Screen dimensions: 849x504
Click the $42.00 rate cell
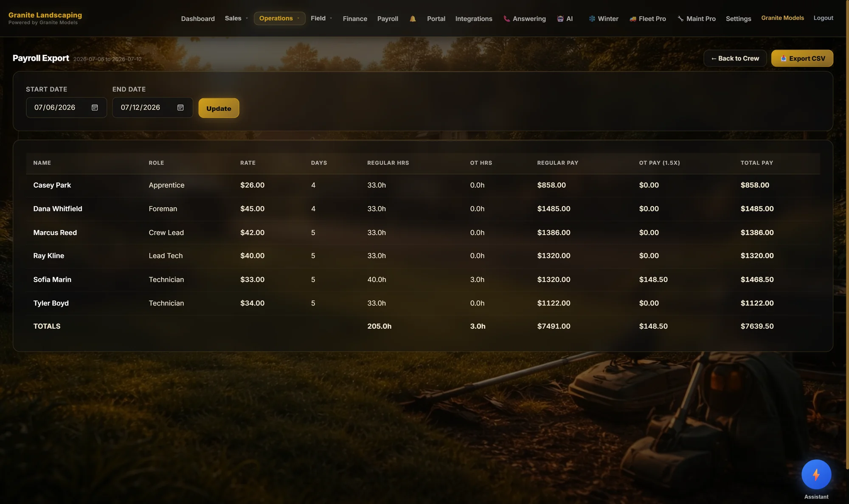(252, 232)
